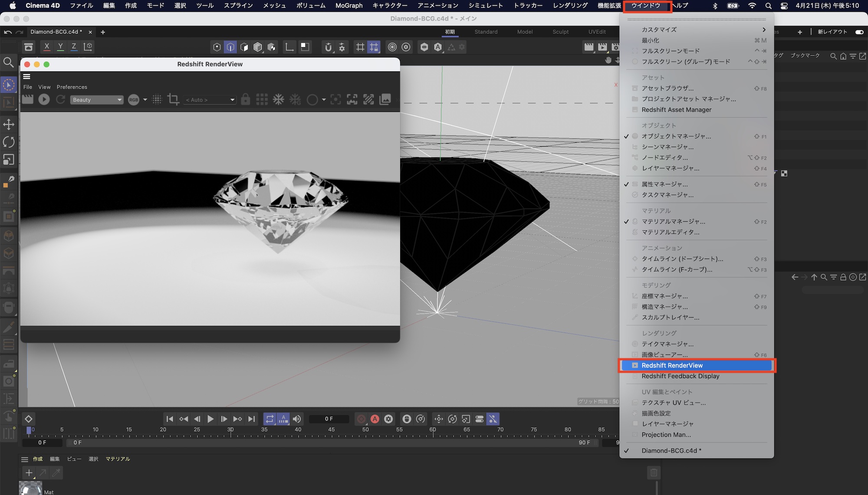
Task: Open the Beauty AOV dropdown
Action: [x=97, y=100]
